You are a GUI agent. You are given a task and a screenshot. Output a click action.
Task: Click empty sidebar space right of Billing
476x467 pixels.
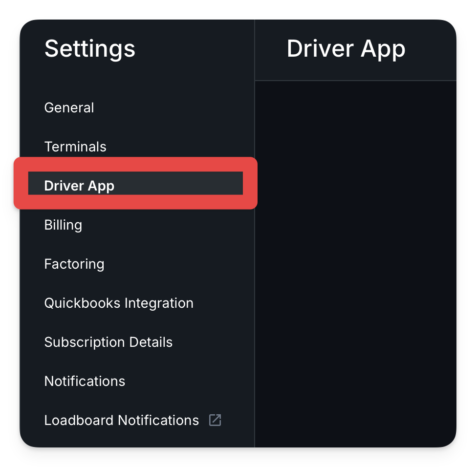[167, 225]
